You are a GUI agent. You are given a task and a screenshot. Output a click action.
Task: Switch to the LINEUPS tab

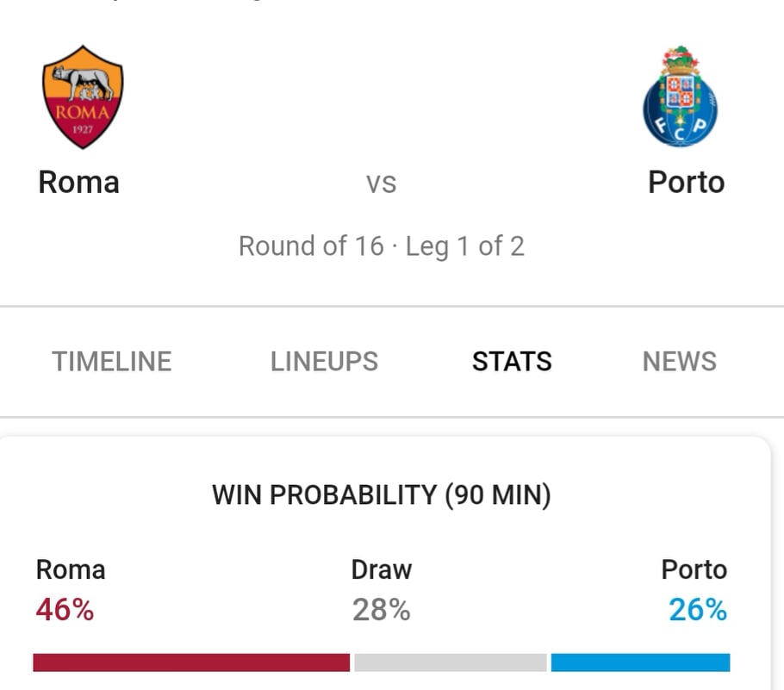(324, 362)
